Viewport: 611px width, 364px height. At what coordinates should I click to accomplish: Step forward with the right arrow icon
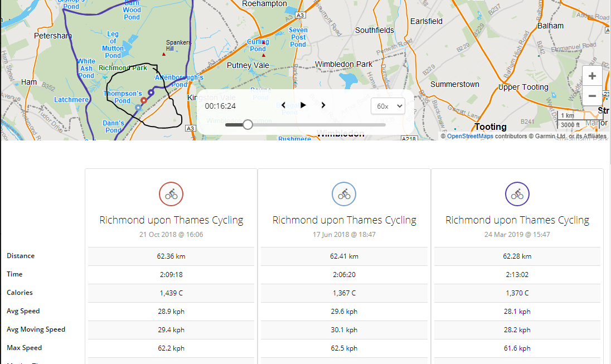[x=323, y=105]
